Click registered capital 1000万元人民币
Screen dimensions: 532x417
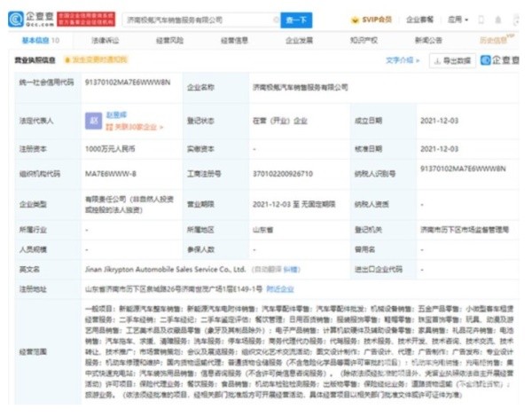[110, 149]
